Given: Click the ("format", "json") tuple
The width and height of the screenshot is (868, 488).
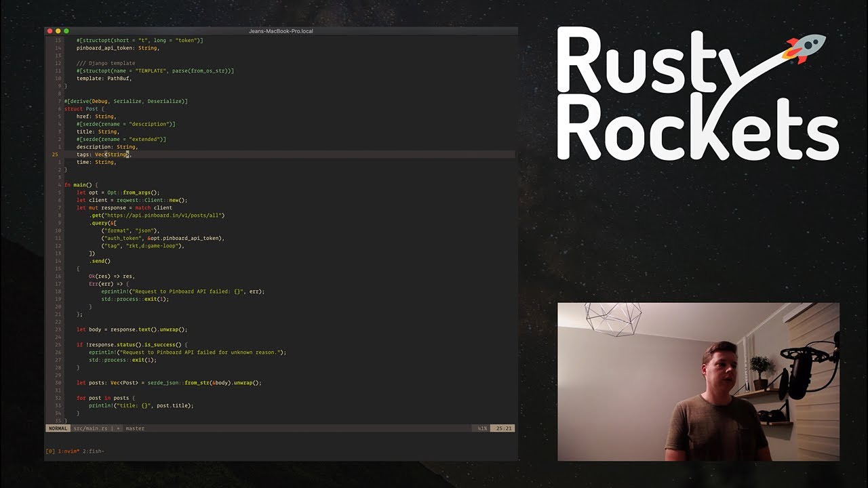Looking at the screenshot, I should point(130,230).
